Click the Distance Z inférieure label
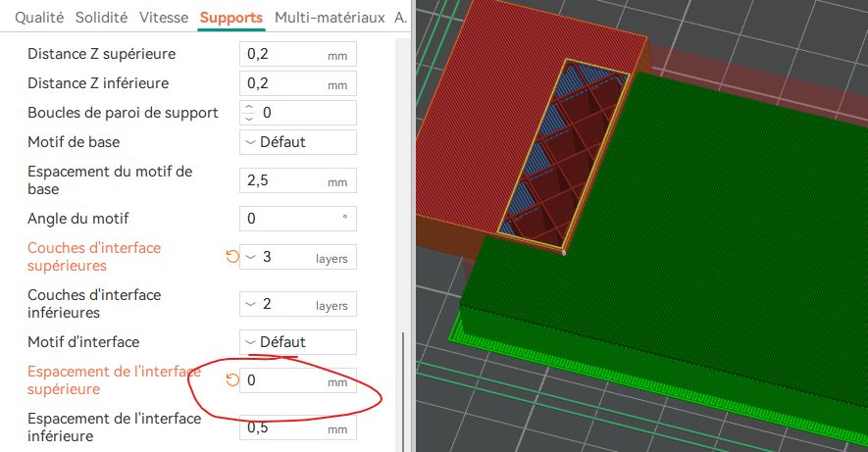The width and height of the screenshot is (868, 452). click(x=98, y=83)
